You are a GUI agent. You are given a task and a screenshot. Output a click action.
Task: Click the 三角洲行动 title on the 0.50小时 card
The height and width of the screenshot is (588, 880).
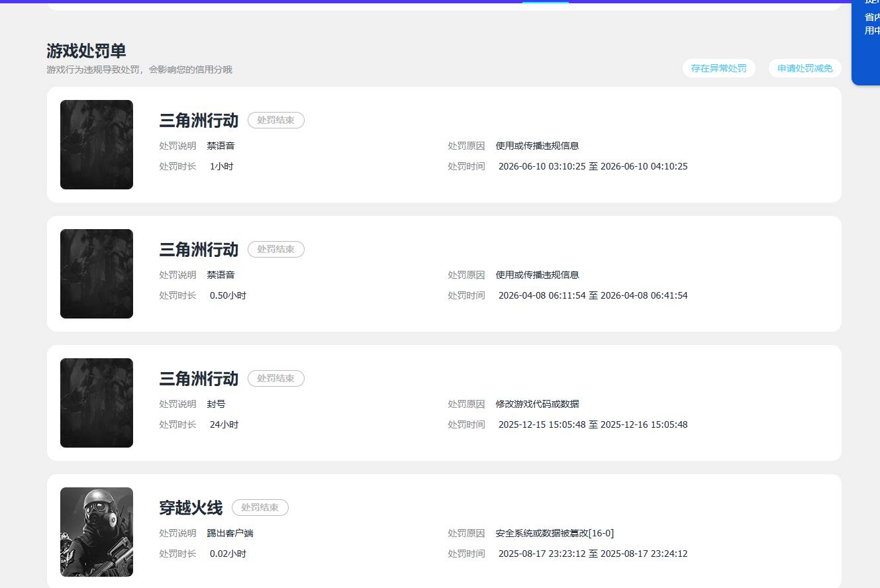199,250
